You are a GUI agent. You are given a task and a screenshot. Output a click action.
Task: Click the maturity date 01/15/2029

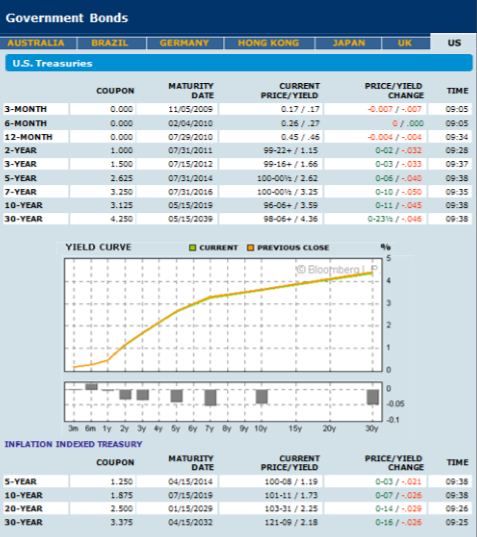click(190, 509)
